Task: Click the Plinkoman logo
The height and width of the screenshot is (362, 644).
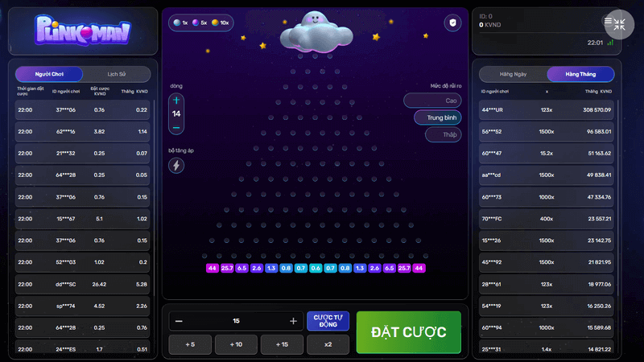Action: (x=83, y=30)
